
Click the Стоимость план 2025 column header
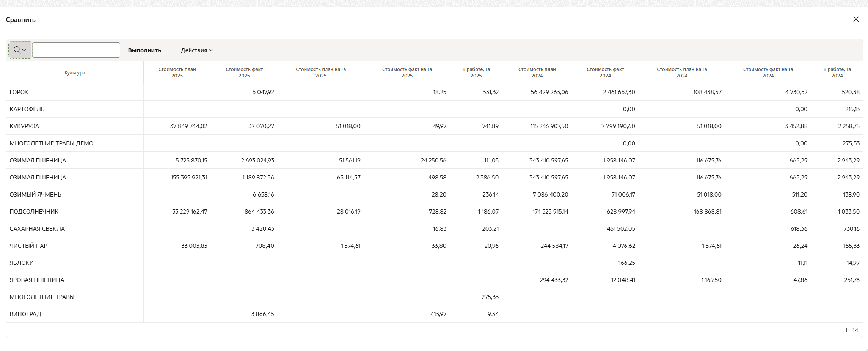[177, 72]
